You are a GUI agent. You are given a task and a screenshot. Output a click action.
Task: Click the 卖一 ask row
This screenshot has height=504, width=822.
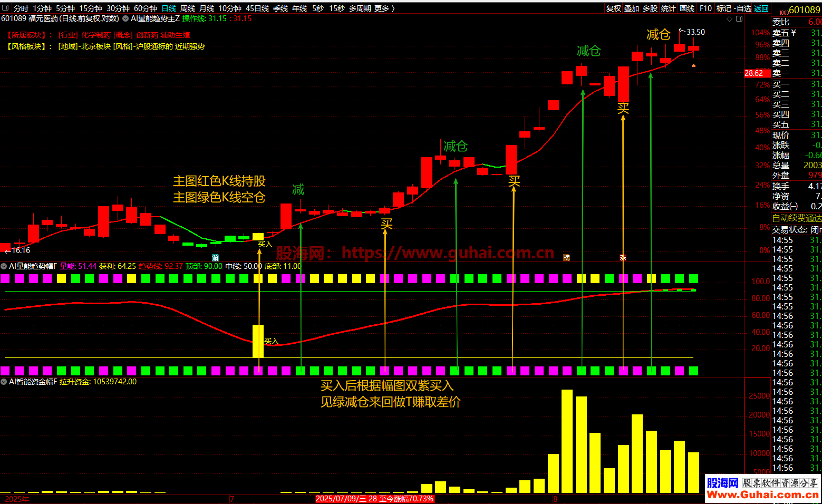coord(797,73)
